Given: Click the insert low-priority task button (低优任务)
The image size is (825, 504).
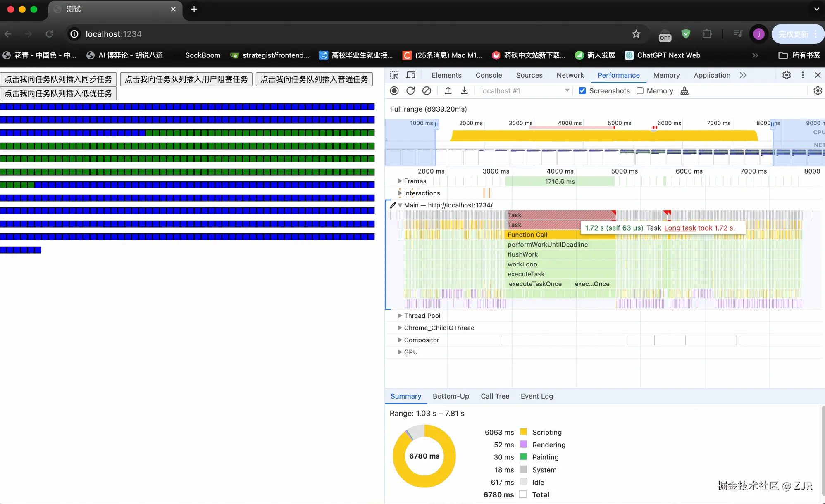Looking at the screenshot, I should tap(58, 93).
